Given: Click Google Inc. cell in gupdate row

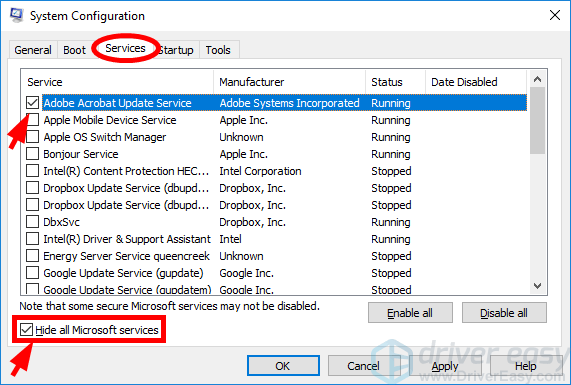Looking at the screenshot, I should 247,273.
